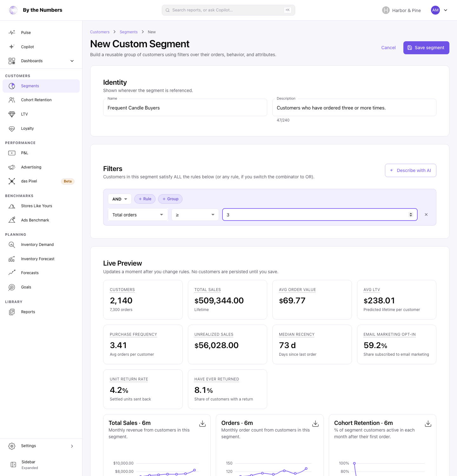The height and width of the screenshot is (476, 457).
Task: Click the value stepper arrows
Action: 411,215
